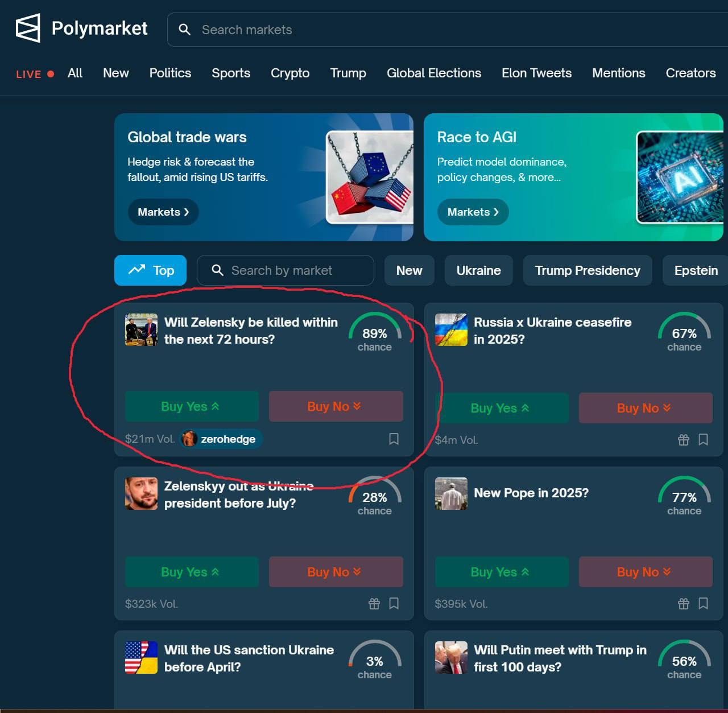Click the '$21m Vol.' text
This screenshot has height=713, width=728.
[x=150, y=439]
